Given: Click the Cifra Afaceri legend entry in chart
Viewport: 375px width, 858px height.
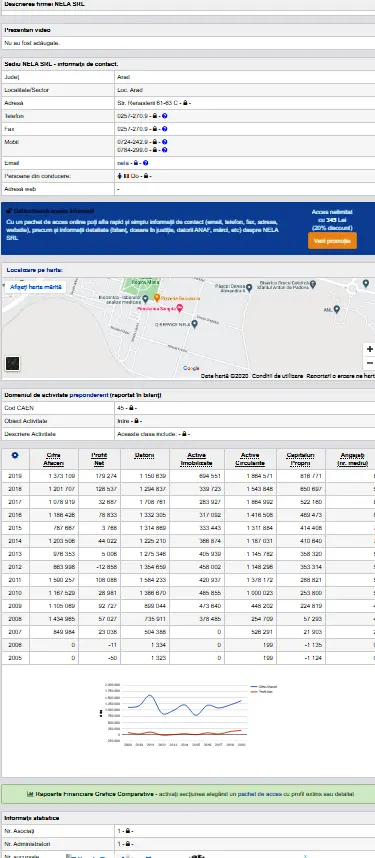Looking at the screenshot, I should 264,686.
